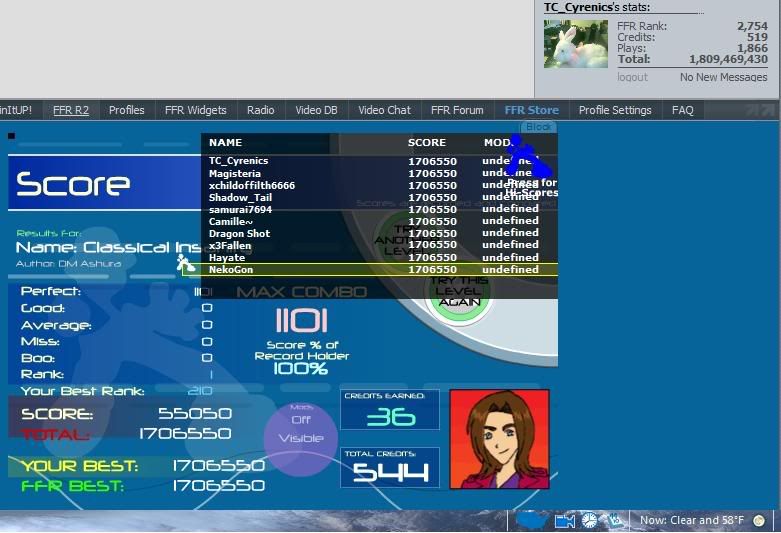
Task: Open the FFR Store tab
Action: pos(531,110)
